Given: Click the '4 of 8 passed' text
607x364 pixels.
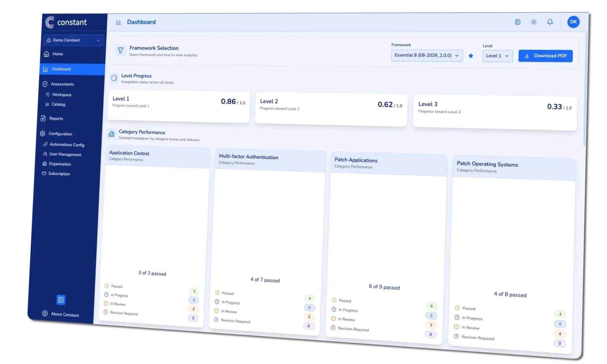Looking at the screenshot, I should coord(510,294).
